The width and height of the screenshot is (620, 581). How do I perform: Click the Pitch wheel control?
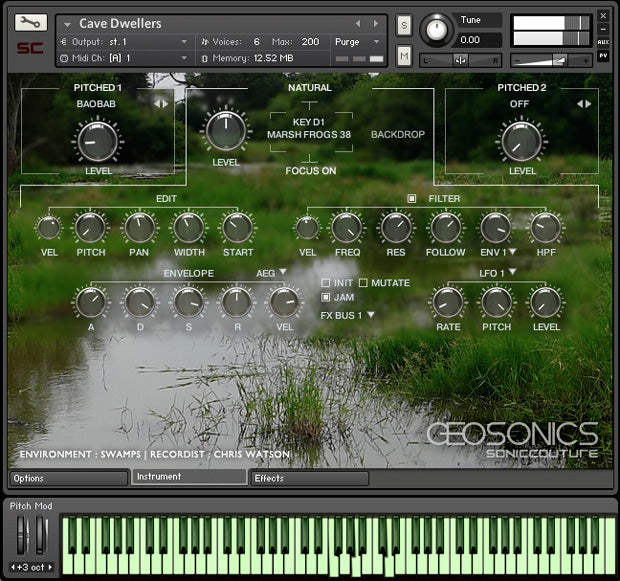(23, 536)
